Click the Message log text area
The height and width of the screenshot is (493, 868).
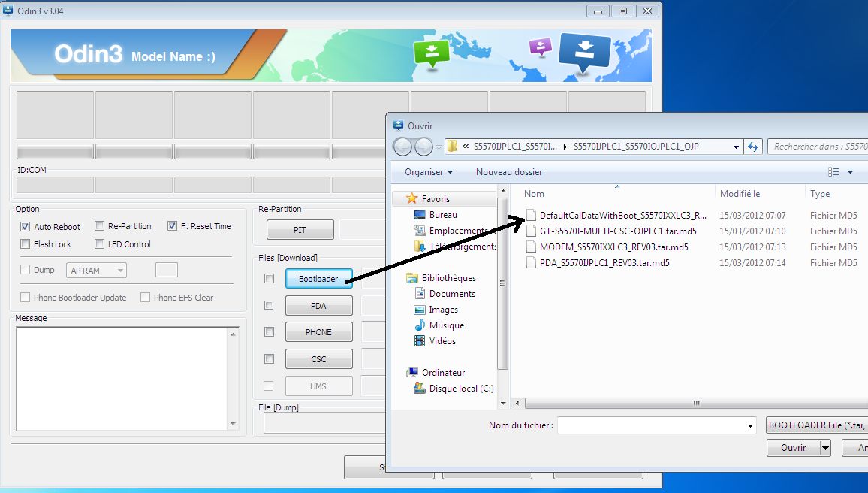click(x=122, y=378)
